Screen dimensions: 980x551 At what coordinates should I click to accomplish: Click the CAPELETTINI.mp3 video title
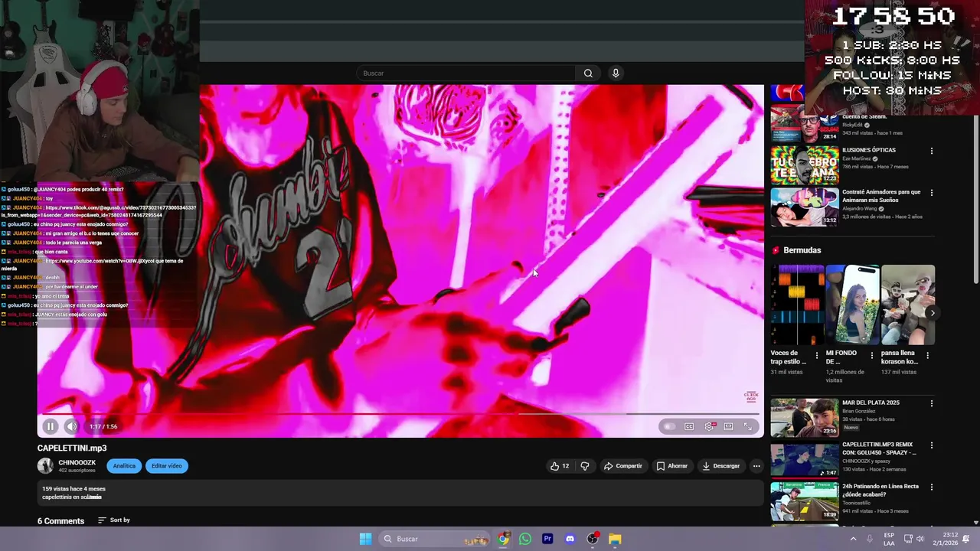click(72, 448)
